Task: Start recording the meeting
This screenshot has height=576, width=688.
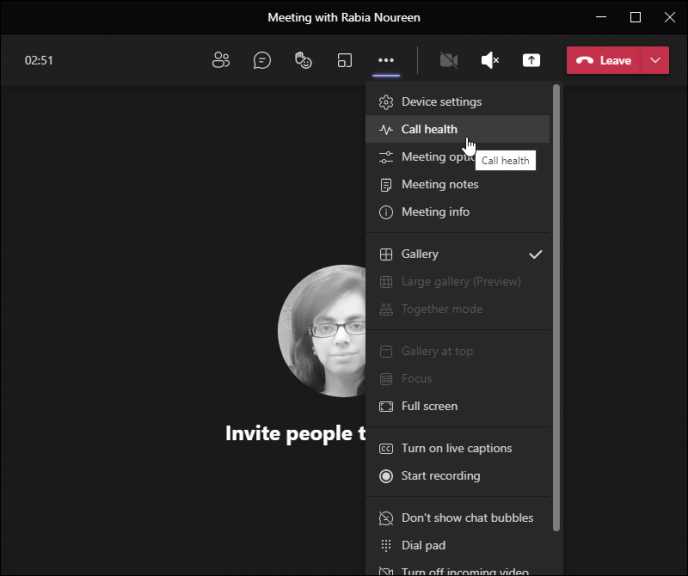Action: click(x=457, y=476)
